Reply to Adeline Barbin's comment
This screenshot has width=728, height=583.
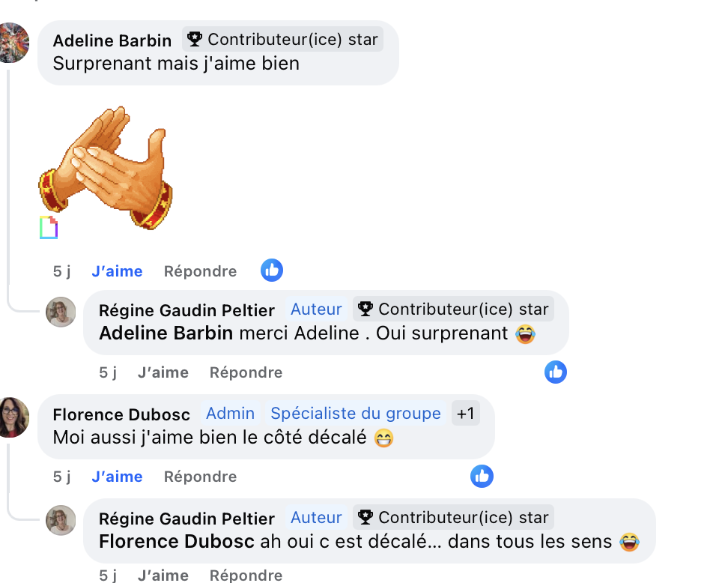click(x=200, y=271)
